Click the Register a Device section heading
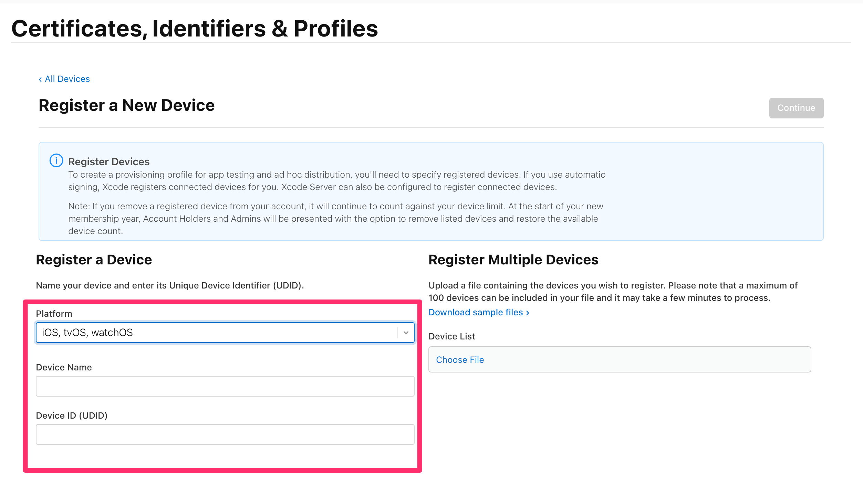863x504 pixels. (93, 260)
